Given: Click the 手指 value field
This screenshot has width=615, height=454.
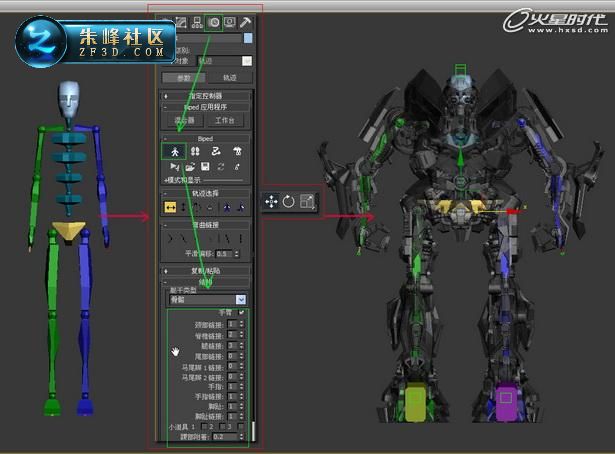Looking at the screenshot, I should [x=233, y=387].
